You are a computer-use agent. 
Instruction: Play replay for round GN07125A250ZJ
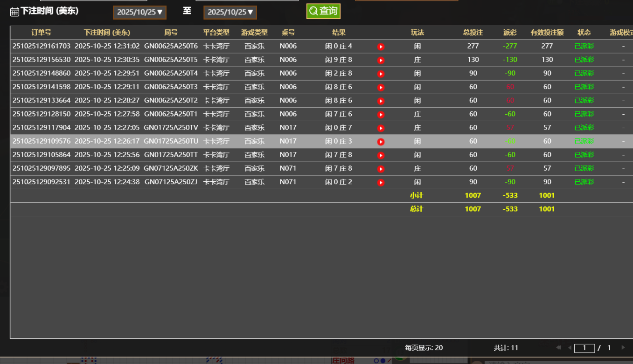[381, 182]
